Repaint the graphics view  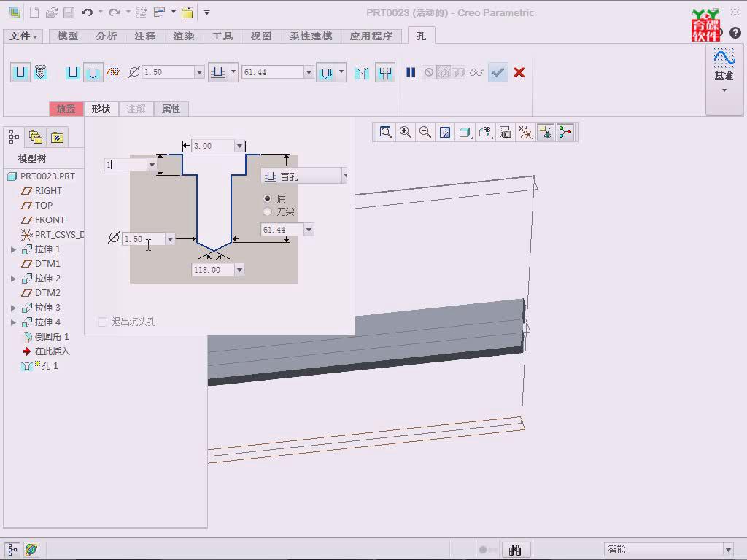(445, 132)
